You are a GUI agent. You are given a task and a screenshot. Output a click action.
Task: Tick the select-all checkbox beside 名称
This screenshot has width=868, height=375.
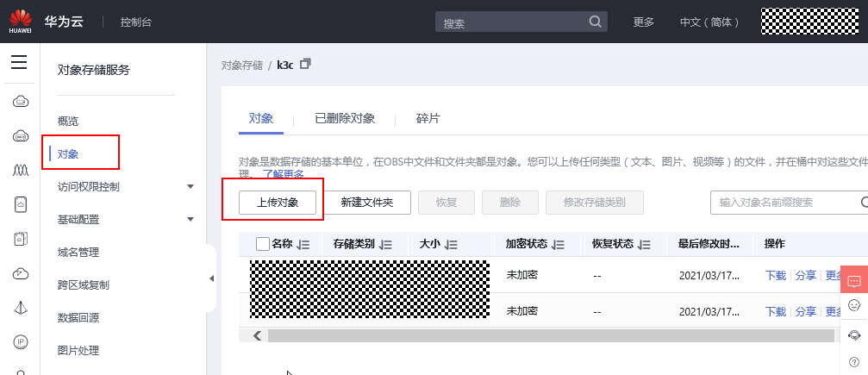click(x=263, y=244)
